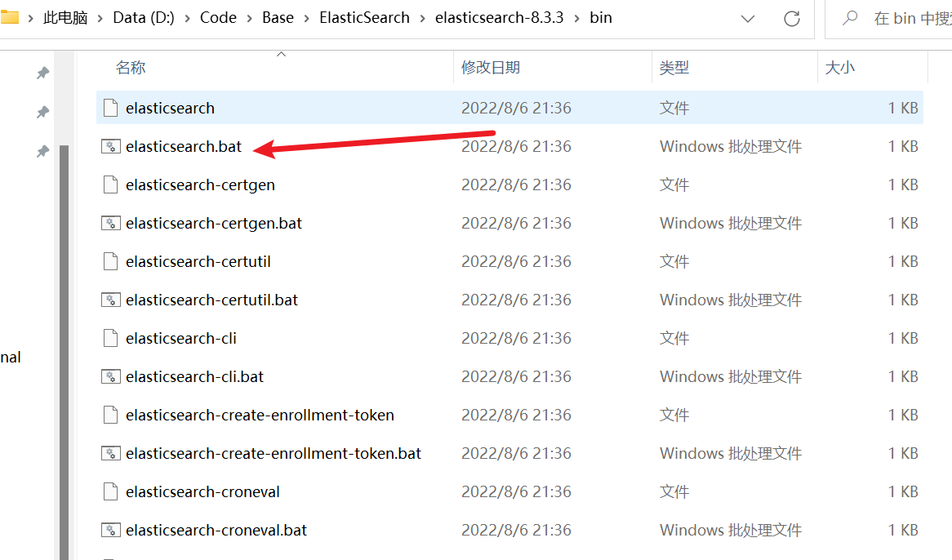This screenshot has width=952, height=560.
Task: Click the elasticsearch-certutil.bat batch icon
Action: pos(110,300)
